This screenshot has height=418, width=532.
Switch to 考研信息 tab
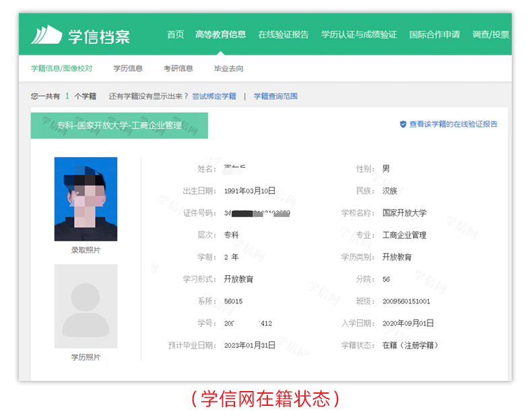click(x=178, y=69)
